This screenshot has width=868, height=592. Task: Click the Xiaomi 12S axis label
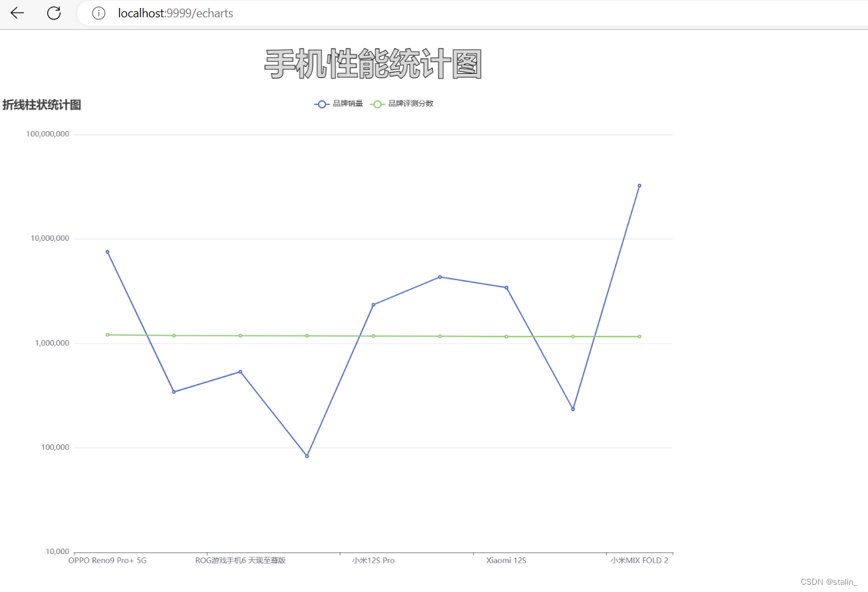[x=506, y=561]
